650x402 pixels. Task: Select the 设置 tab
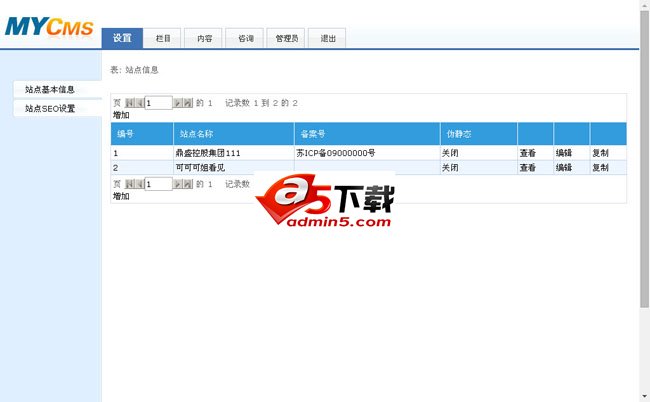tap(122, 38)
